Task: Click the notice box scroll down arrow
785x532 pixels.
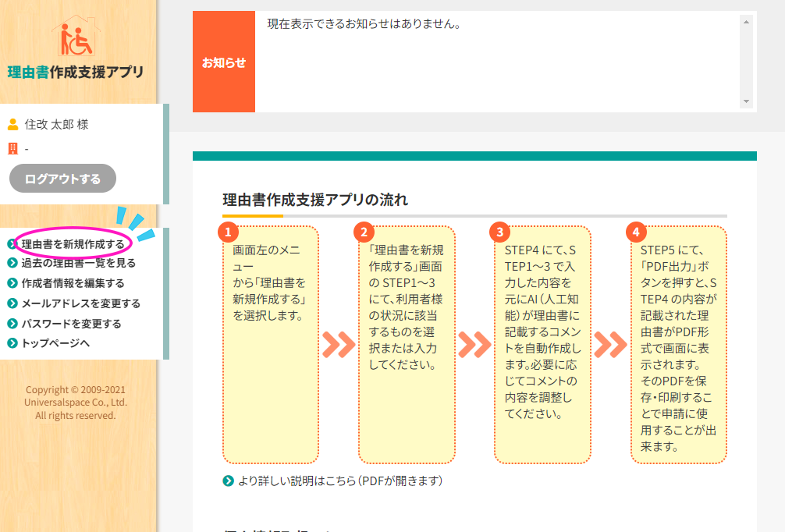Action: pos(746,102)
